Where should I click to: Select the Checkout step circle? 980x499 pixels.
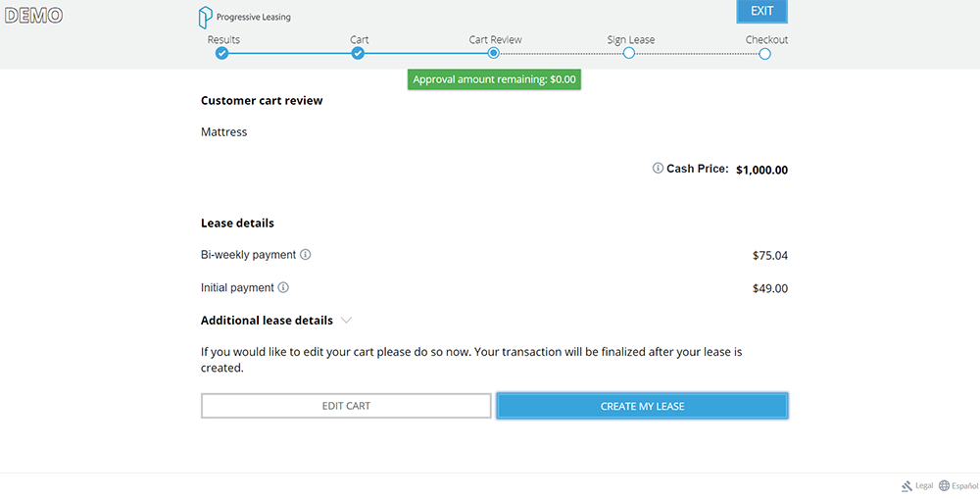click(764, 54)
